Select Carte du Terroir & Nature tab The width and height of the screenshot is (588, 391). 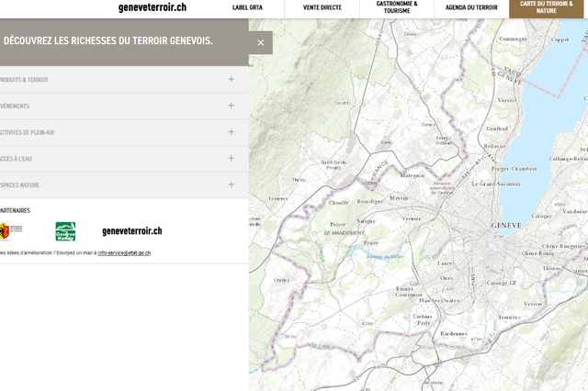(547, 7)
